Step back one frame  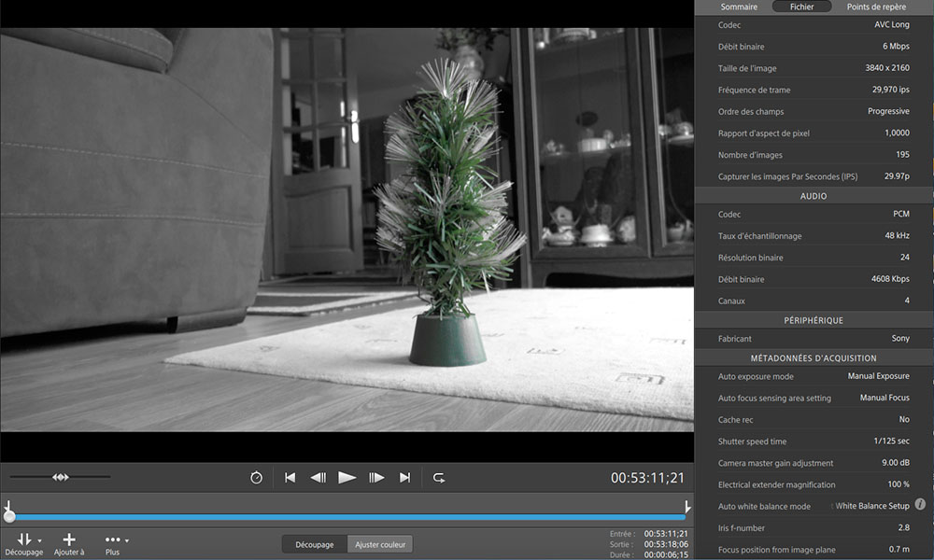pyautogui.click(x=318, y=478)
